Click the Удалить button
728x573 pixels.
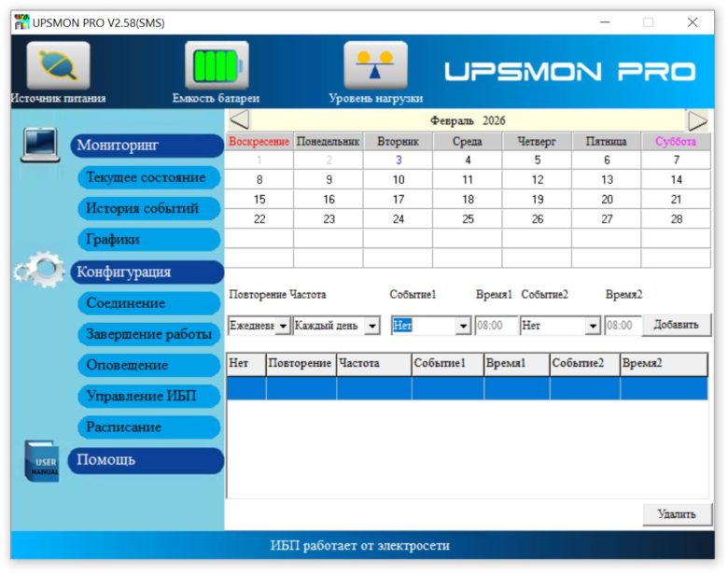[677, 514]
